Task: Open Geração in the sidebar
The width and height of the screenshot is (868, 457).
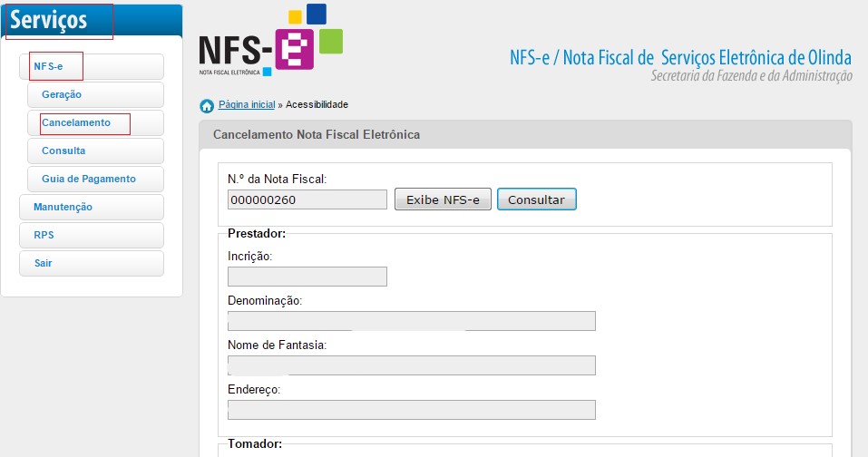Action: [95, 94]
